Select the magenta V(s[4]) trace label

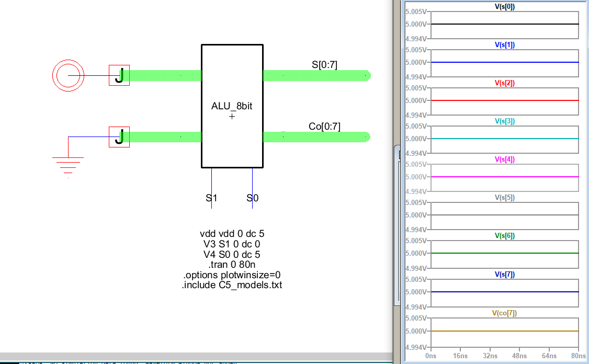(x=504, y=160)
